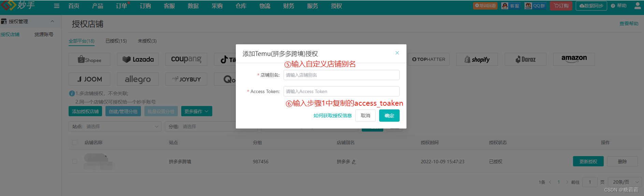This screenshot has height=196, width=644.
Task: Toggle the hamburger menu icon
Action: pos(57,6)
